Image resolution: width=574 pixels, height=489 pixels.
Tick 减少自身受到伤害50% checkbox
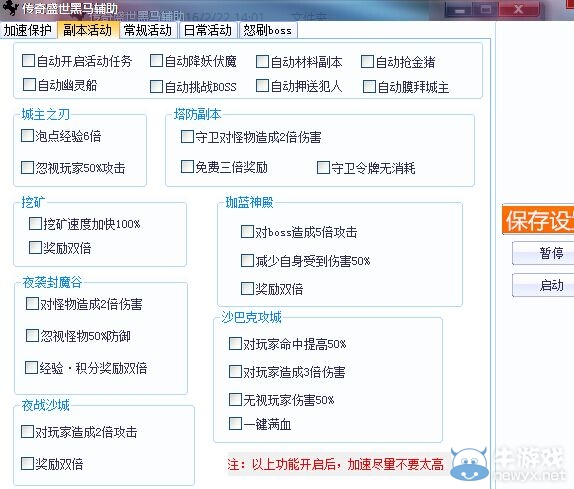(247, 261)
